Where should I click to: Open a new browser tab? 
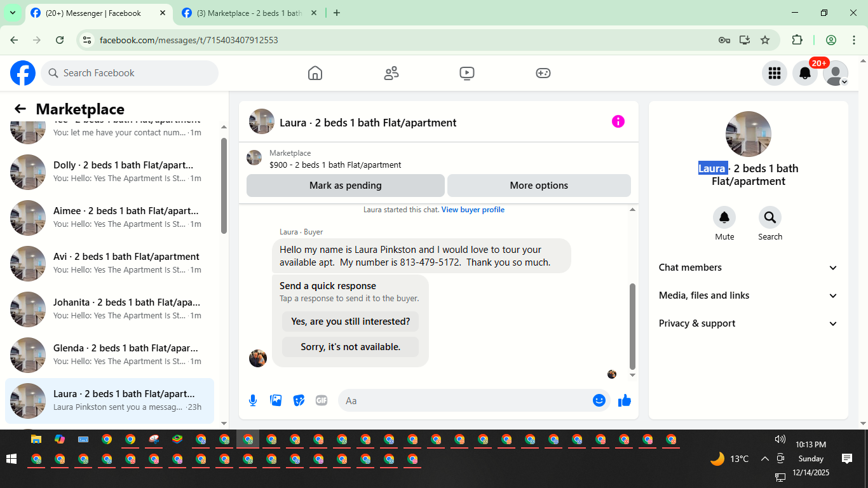337,13
